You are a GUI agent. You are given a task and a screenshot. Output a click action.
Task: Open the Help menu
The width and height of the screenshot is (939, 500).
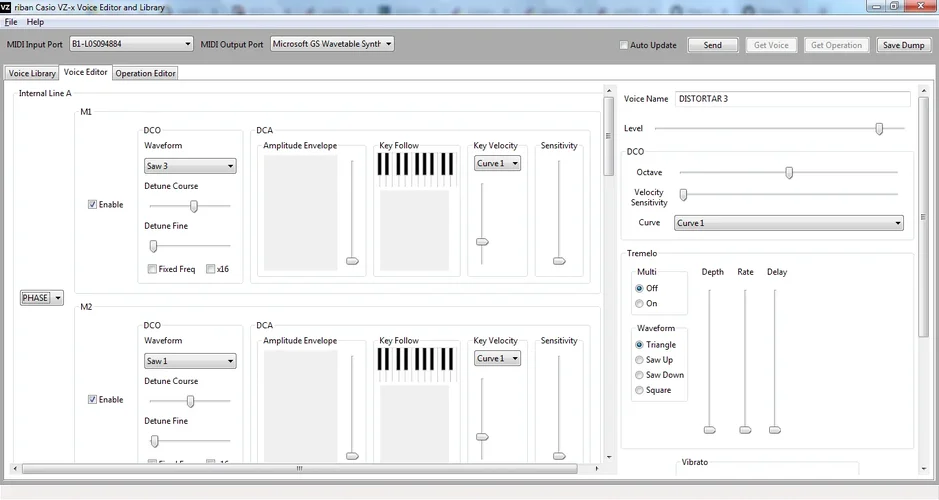tap(35, 21)
